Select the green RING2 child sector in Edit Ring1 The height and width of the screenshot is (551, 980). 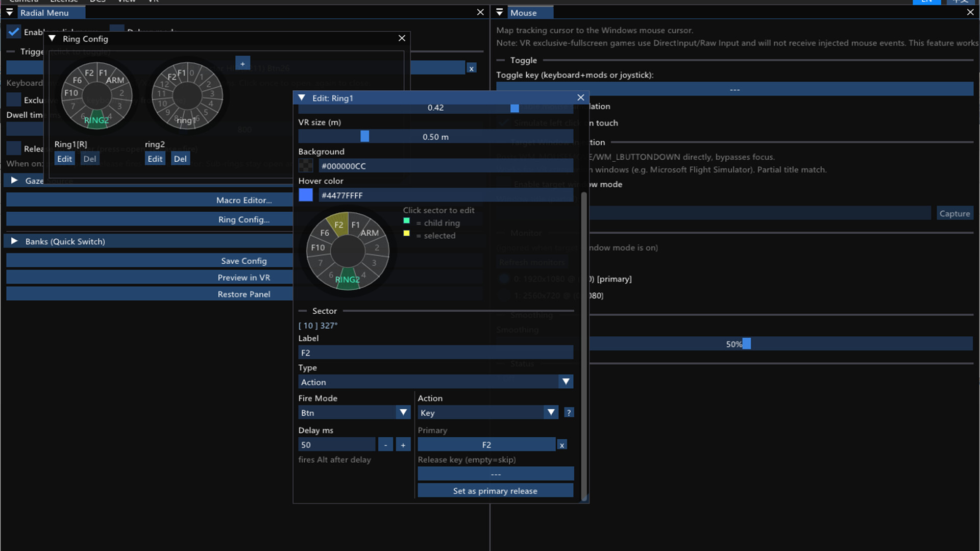[x=348, y=279]
